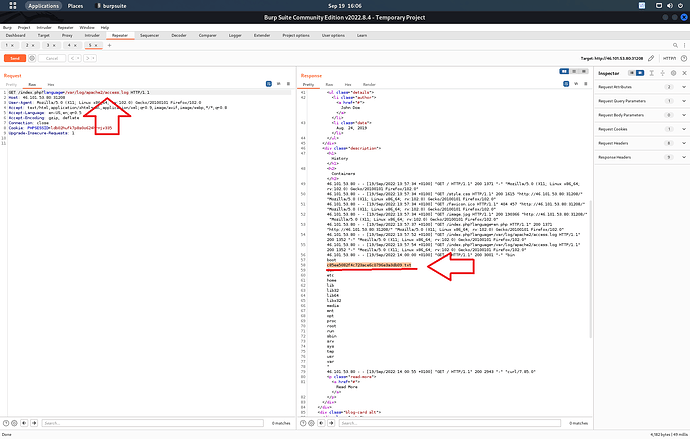Open the Applications menu in top bar

(43, 6)
